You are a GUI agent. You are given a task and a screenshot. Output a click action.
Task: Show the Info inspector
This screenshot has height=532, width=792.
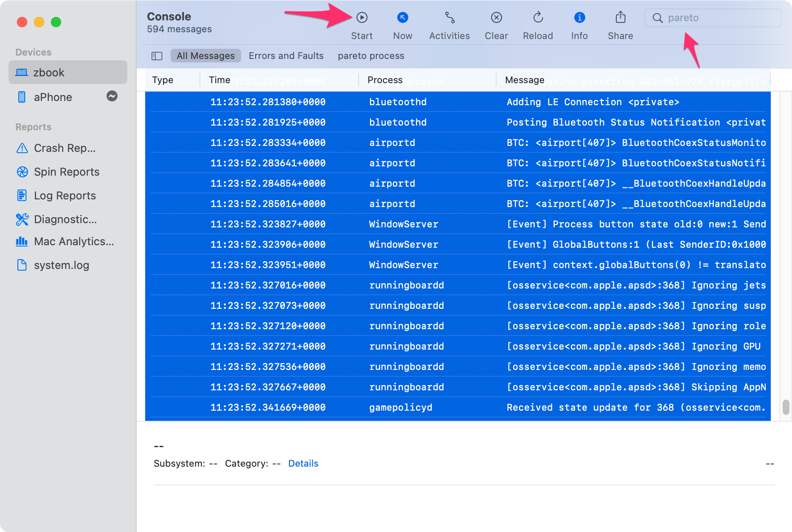pyautogui.click(x=579, y=25)
